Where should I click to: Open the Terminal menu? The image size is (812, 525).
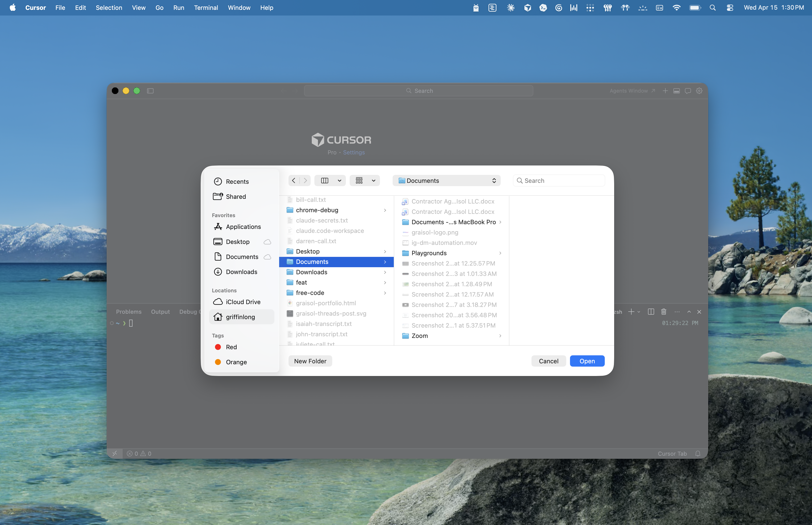click(206, 8)
